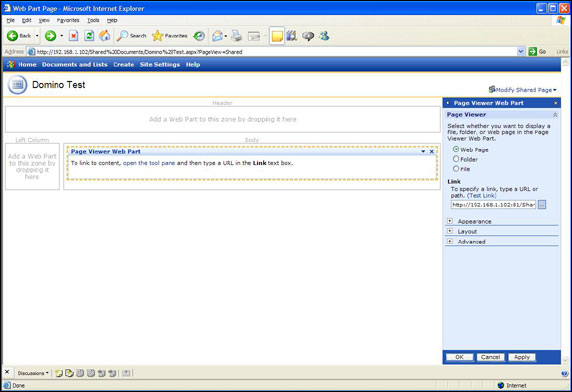The width and height of the screenshot is (572, 392).
Task: Close the Page Viewer Web Part tool pane
Action: [x=556, y=103]
